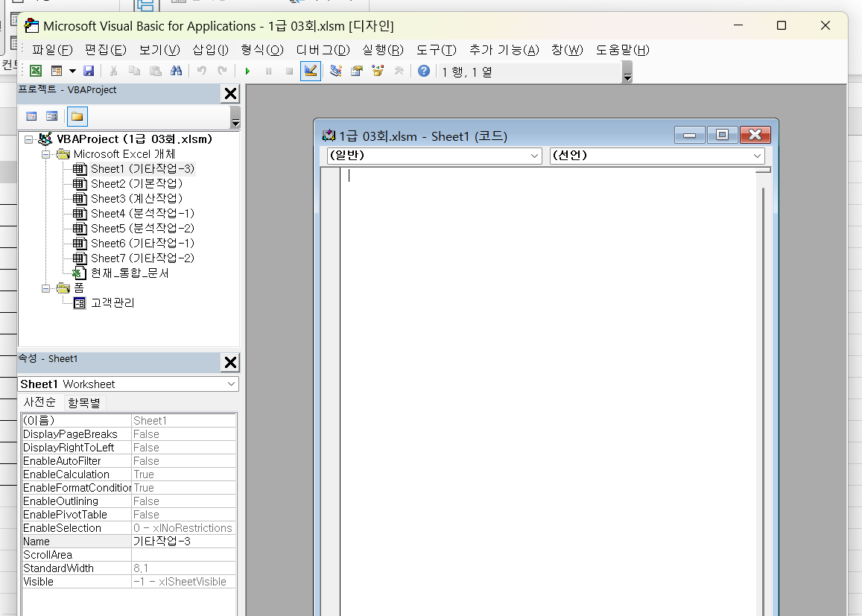Screen dimensions: 862x616
Task: Click View Code icon in project panel
Action: 31,116
